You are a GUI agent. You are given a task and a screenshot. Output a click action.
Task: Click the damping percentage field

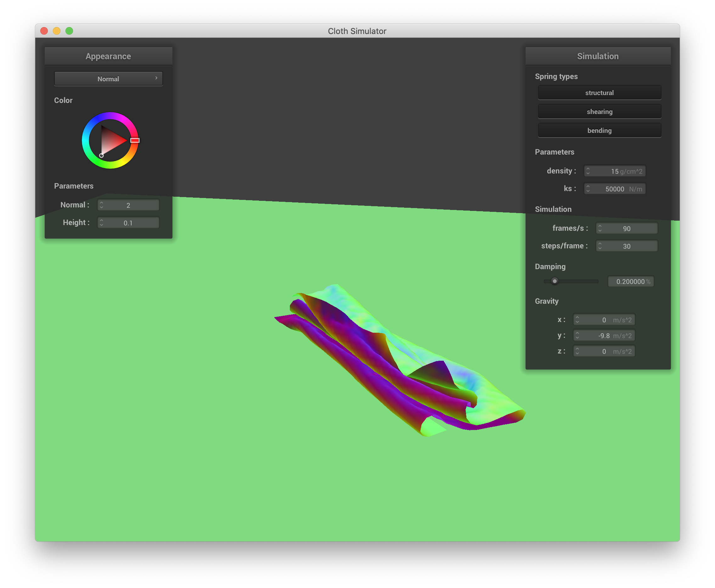tap(631, 281)
